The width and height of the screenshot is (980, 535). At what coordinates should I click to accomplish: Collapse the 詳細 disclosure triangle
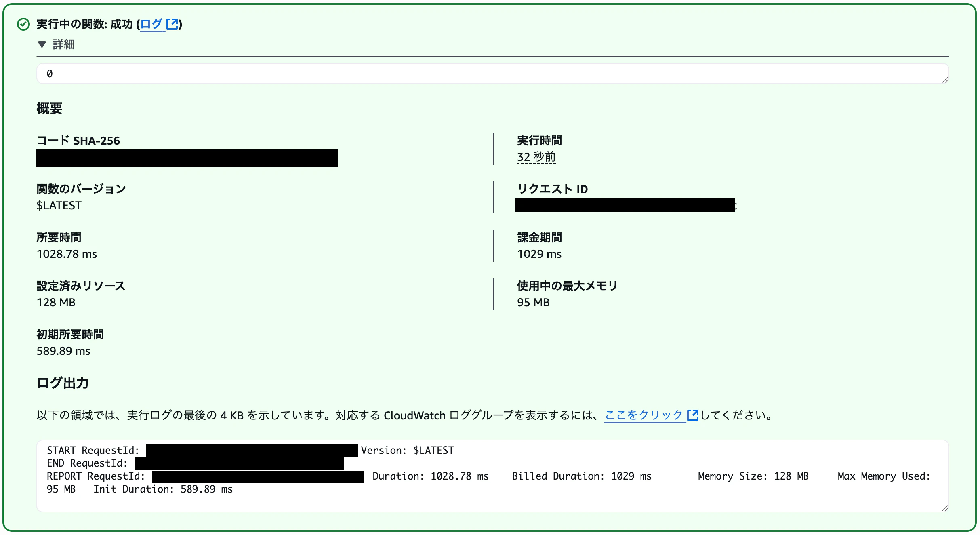(x=42, y=44)
